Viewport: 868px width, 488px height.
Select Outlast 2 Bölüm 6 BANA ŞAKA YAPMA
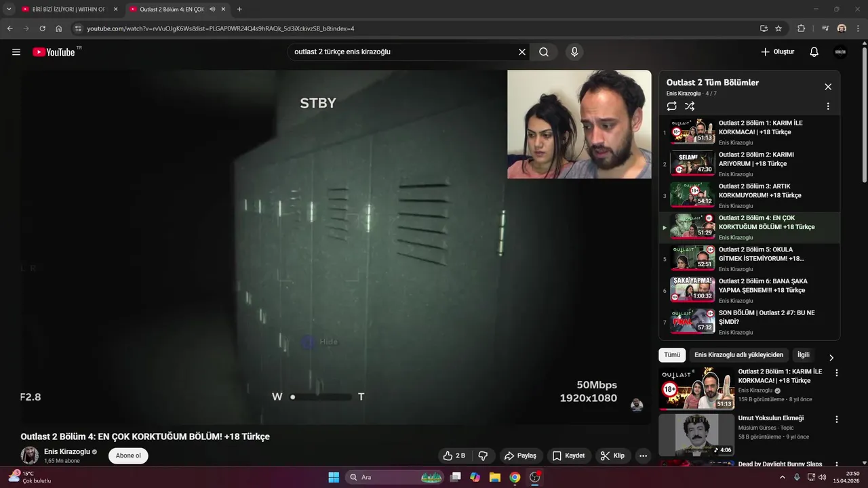(x=749, y=291)
